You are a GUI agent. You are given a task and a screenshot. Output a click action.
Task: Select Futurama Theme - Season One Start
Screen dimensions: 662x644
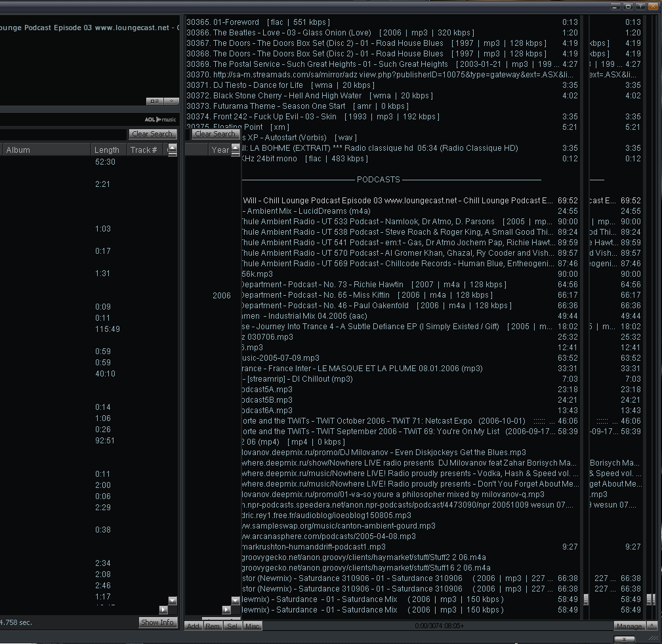pos(382,106)
